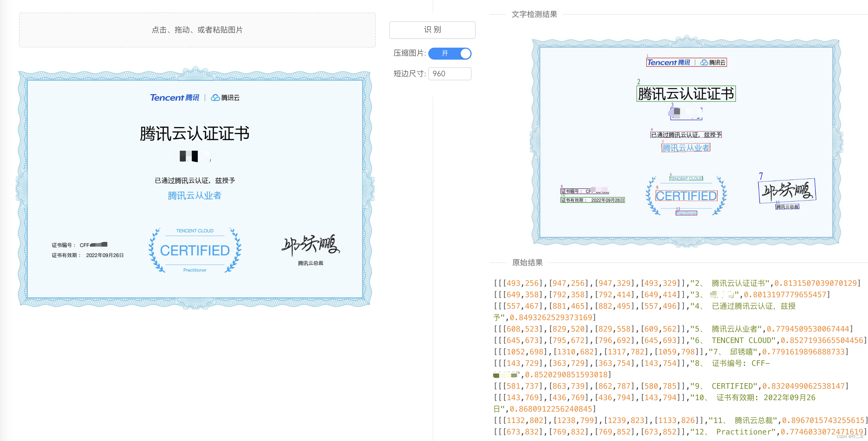
Task: Click the raw result row "7、 邱锈嘻"
Action: pyautogui.click(x=670, y=352)
